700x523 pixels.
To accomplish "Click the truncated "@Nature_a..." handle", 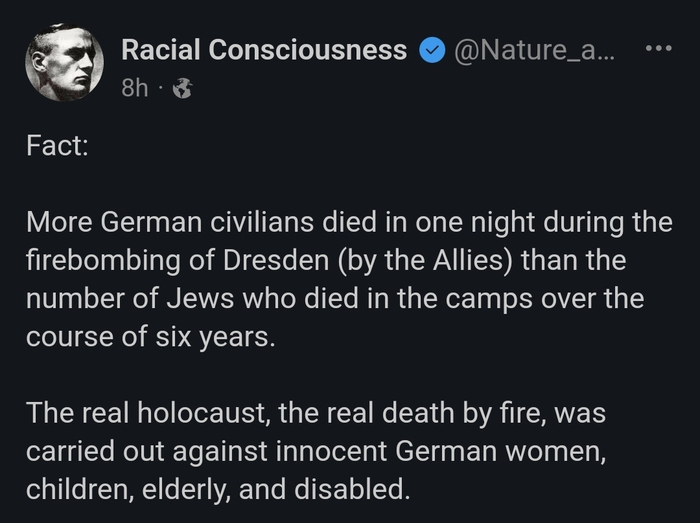I will (534, 50).
